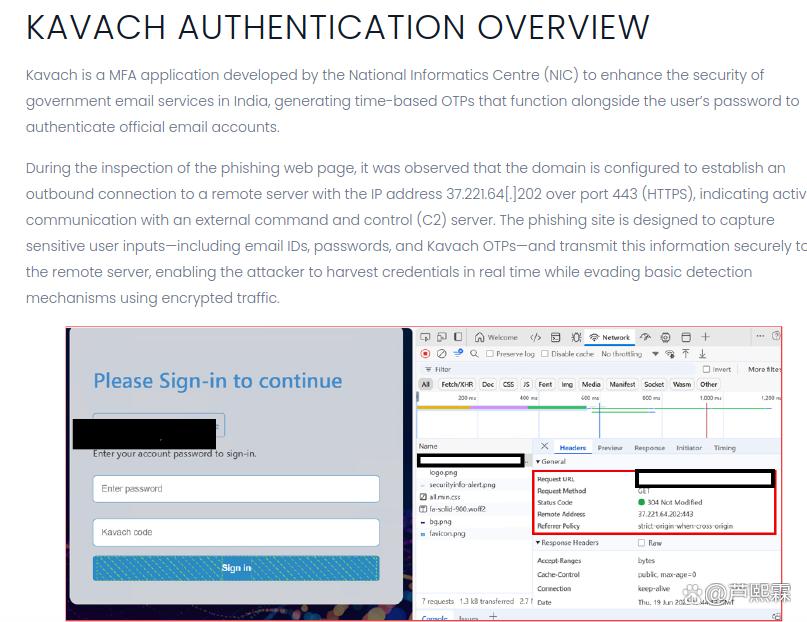Viewport: 807px width, 622px height.
Task: Close the request details pane
Action: tap(545, 446)
